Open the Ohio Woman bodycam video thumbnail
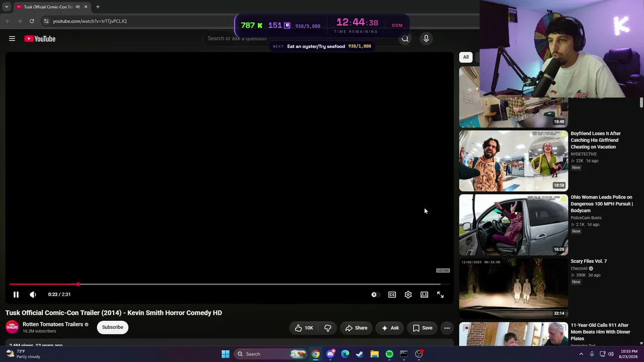The height and width of the screenshot is (362, 644). tap(513, 225)
